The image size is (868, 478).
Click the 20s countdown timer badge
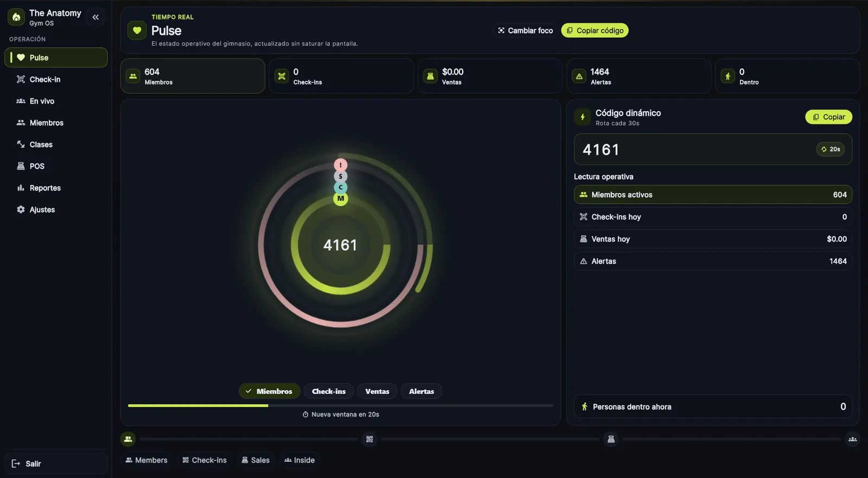pos(830,149)
